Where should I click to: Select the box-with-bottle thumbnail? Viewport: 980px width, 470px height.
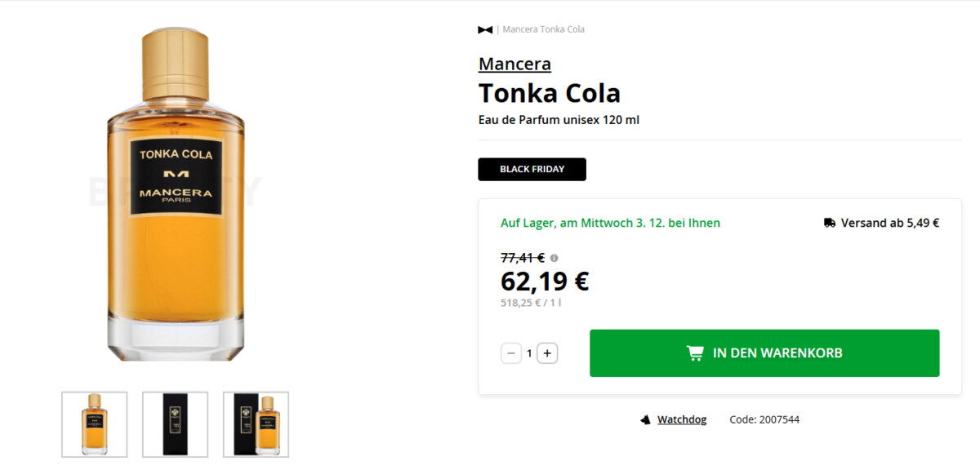(x=256, y=424)
